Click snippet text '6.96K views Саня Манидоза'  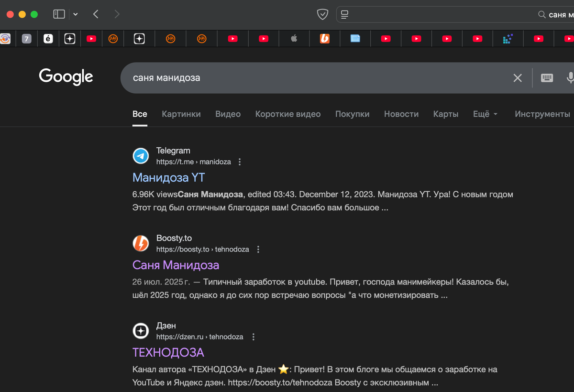pyautogui.click(x=188, y=195)
